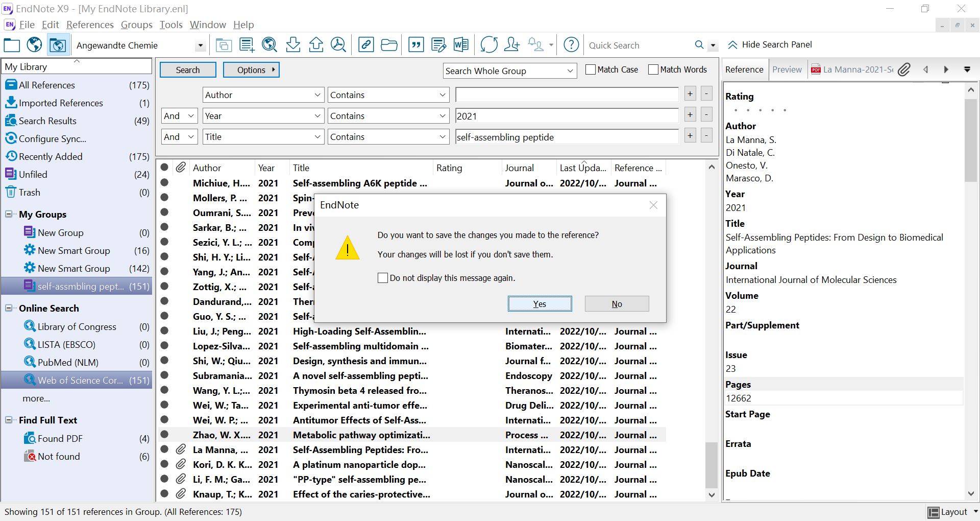Click the Reference panel scrollbar thumb
This screenshot has width=980, height=521.
coord(970,140)
